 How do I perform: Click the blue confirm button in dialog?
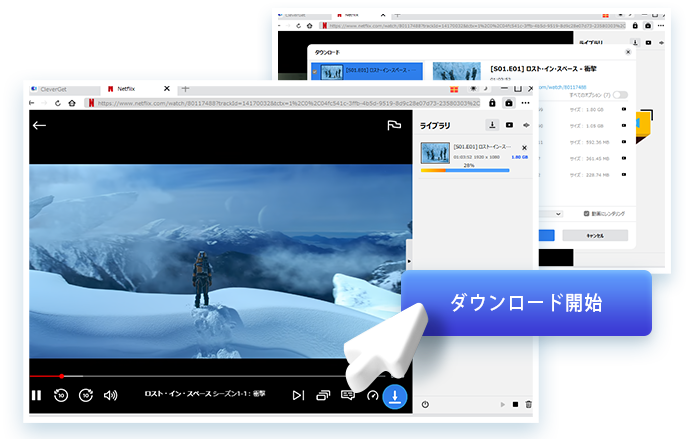pyautogui.click(x=547, y=235)
